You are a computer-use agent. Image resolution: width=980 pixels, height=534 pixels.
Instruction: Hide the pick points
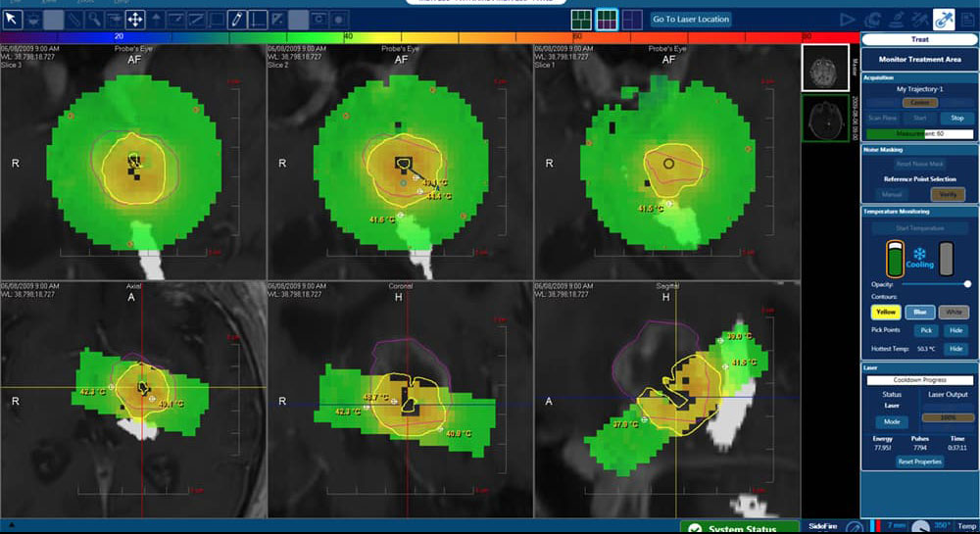955,330
